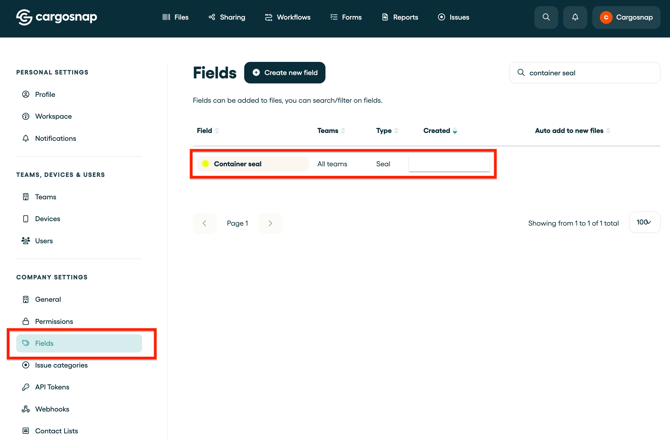Screen dimensions: 670x444
Task: Open Issue categories settings
Action: pyautogui.click(x=61, y=365)
